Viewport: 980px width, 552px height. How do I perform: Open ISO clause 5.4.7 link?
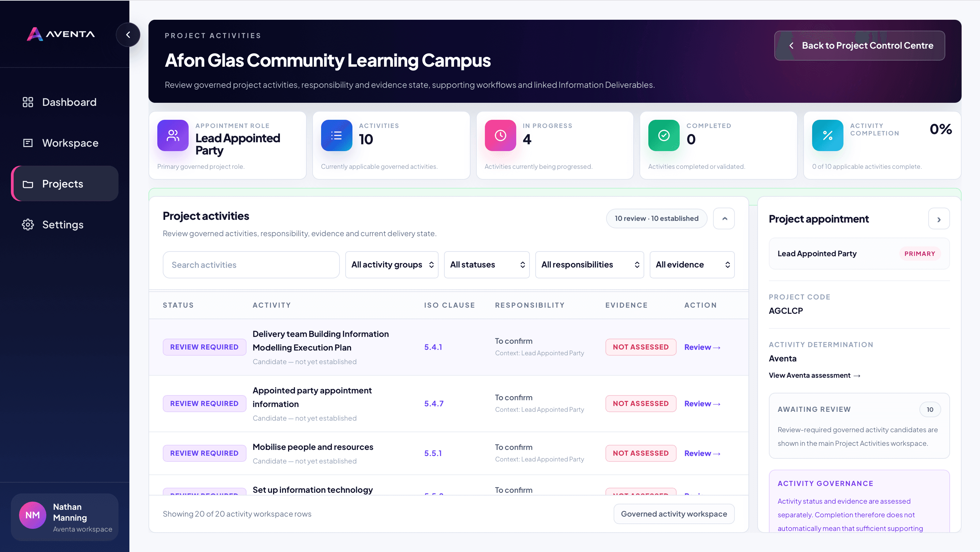tap(434, 404)
